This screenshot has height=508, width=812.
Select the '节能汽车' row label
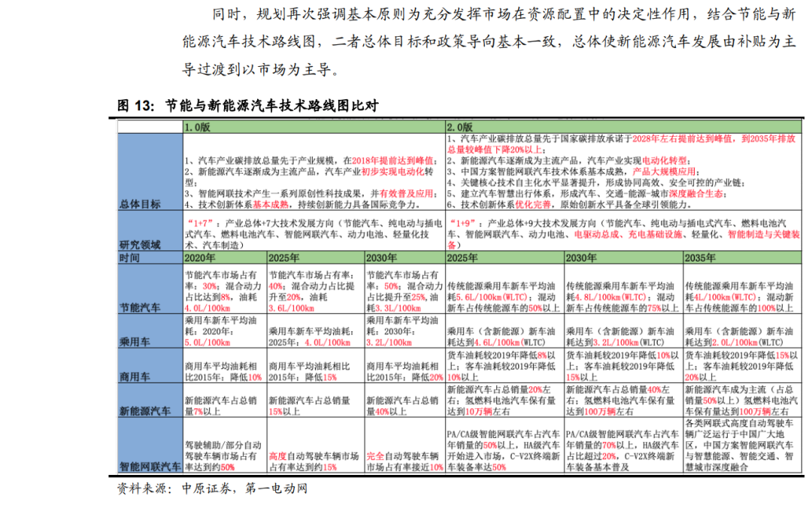coord(140,307)
